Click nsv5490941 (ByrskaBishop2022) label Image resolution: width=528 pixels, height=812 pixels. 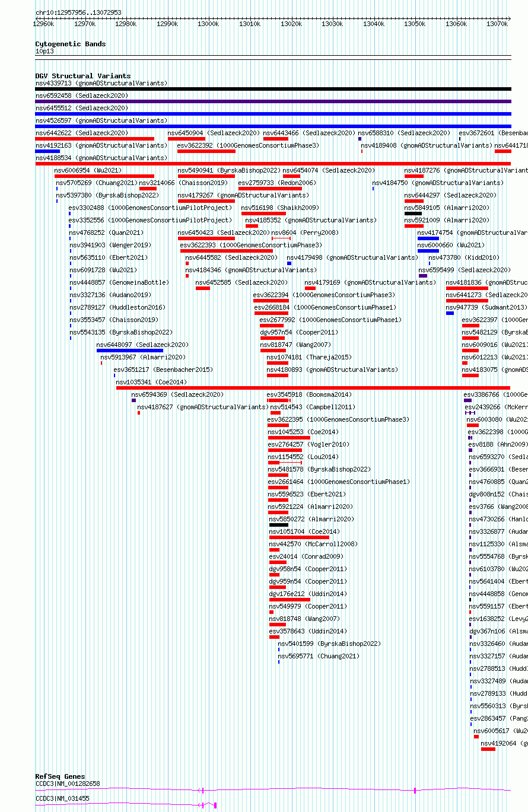pos(229,170)
